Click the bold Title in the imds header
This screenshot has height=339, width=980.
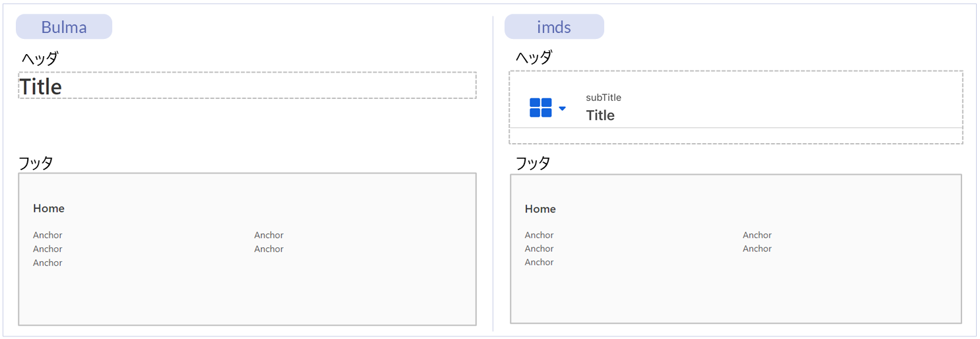click(x=600, y=115)
